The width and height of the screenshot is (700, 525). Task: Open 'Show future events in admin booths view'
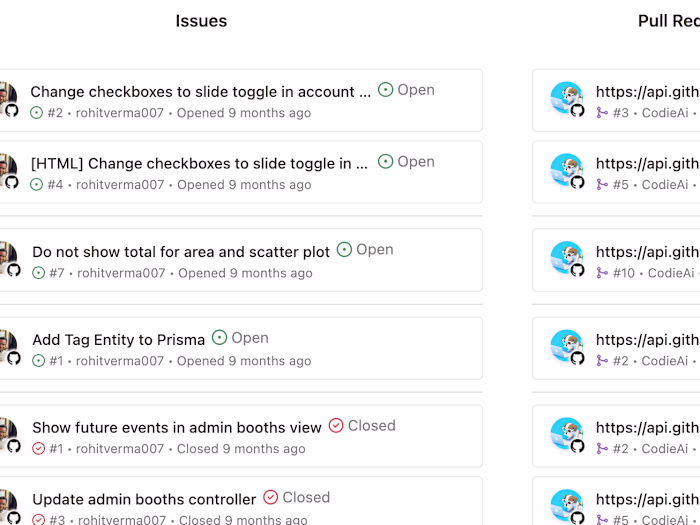[x=177, y=428]
